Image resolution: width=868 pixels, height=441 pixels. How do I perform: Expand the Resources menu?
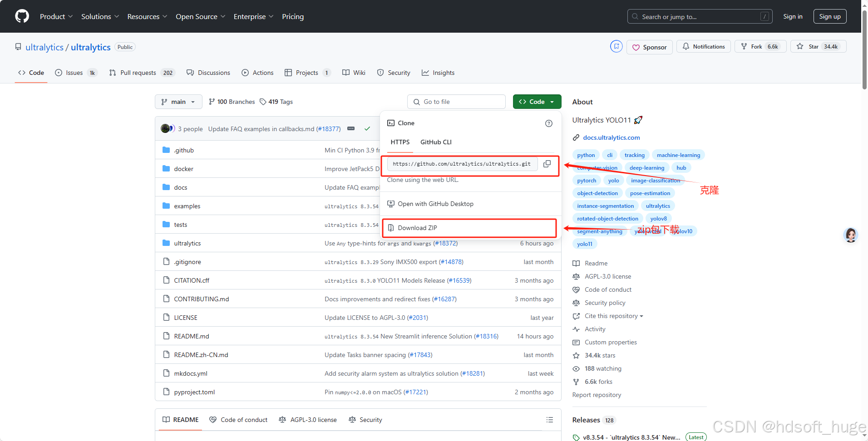click(148, 16)
